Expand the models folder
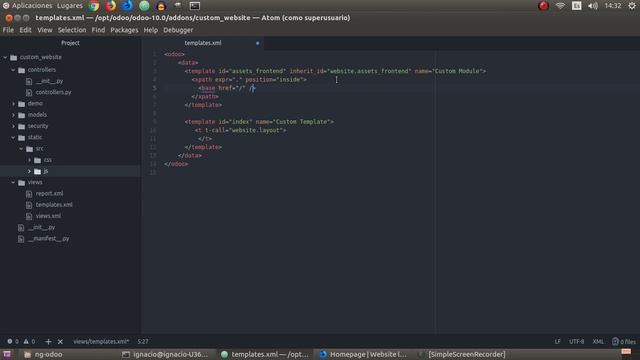640x360 pixels. [x=13, y=115]
